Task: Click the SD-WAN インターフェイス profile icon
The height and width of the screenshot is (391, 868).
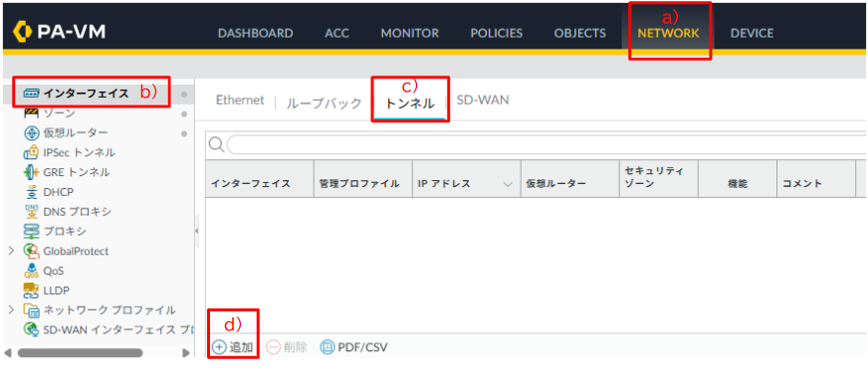Action: 31,329
